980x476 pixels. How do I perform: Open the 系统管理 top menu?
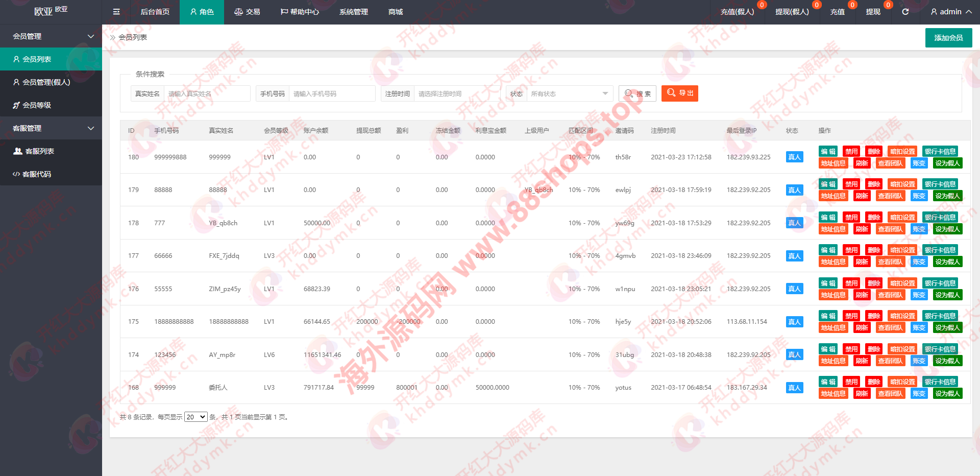point(353,12)
